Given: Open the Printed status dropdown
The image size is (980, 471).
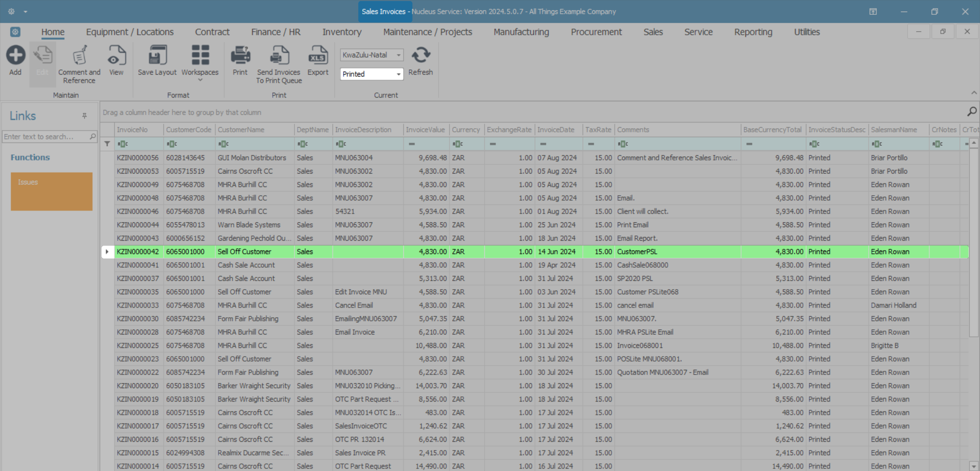Looking at the screenshot, I should [398, 75].
